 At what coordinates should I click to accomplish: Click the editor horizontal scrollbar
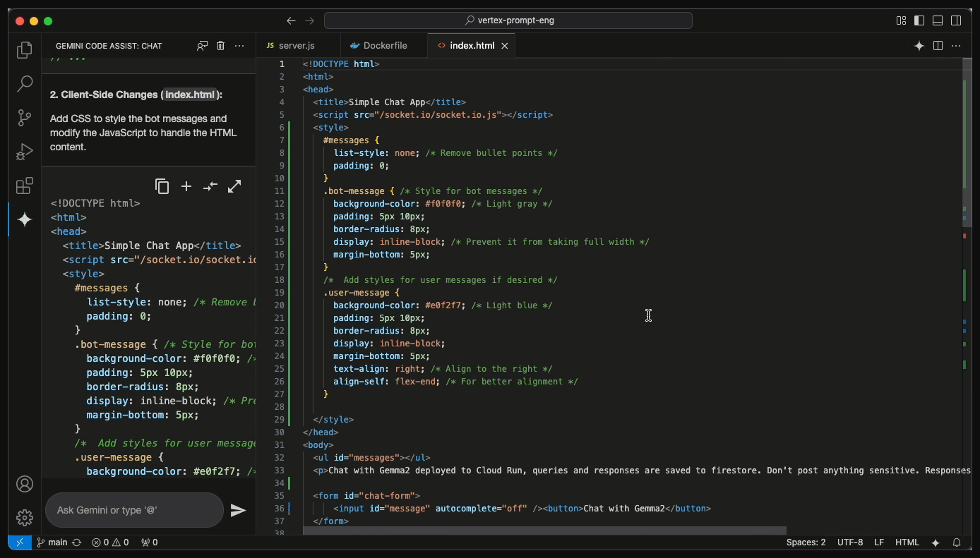[x=544, y=530]
